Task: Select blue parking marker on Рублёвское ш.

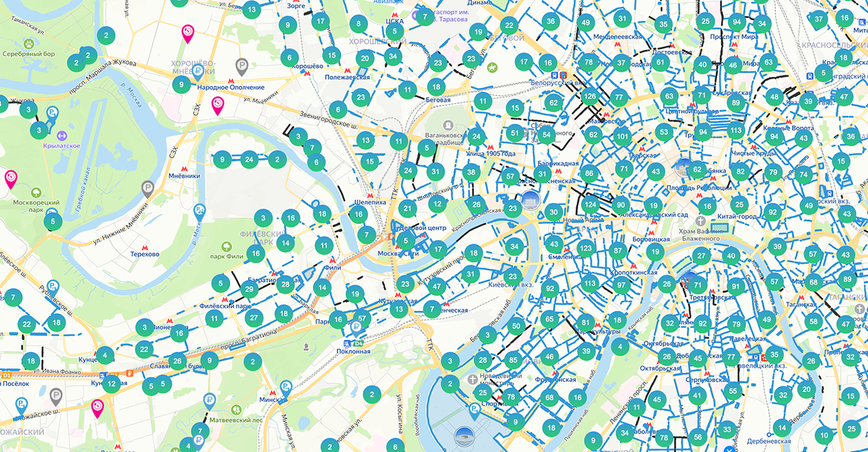Action: pos(52,288)
